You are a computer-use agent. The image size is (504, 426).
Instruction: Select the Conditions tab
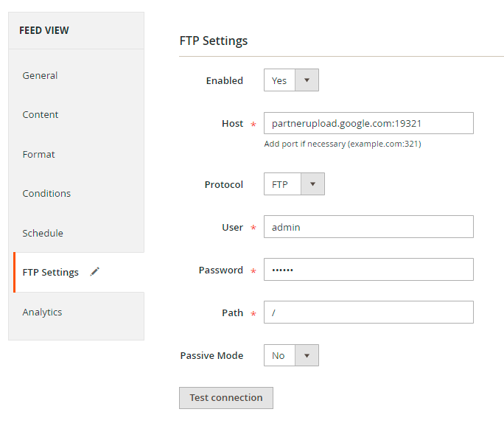coord(46,194)
